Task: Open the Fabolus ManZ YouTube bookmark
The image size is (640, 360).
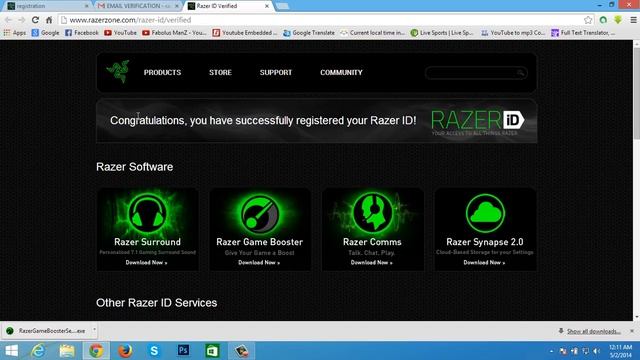Action: point(174,33)
